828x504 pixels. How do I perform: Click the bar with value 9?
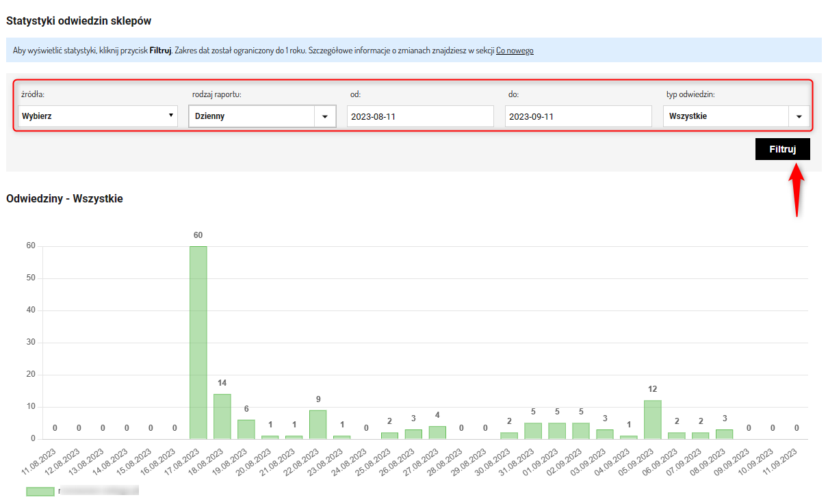[x=318, y=425]
